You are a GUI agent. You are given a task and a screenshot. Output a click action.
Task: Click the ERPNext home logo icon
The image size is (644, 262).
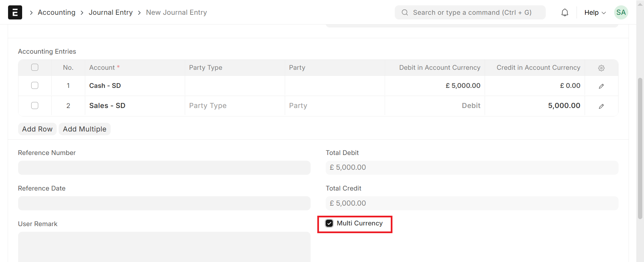[15, 12]
